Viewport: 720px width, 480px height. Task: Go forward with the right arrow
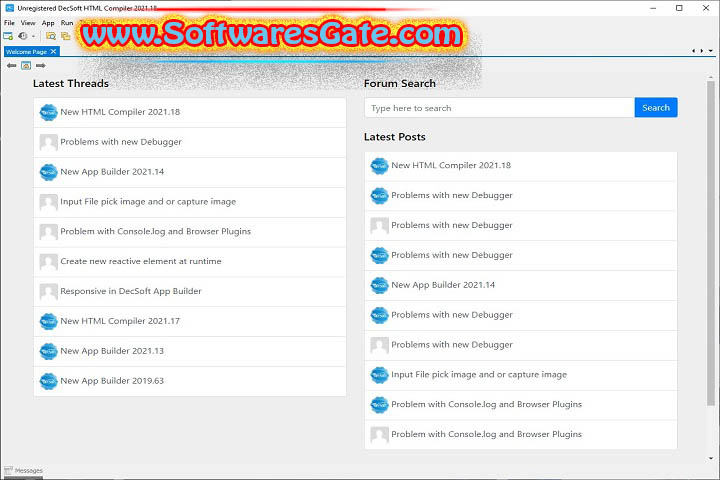click(x=41, y=66)
